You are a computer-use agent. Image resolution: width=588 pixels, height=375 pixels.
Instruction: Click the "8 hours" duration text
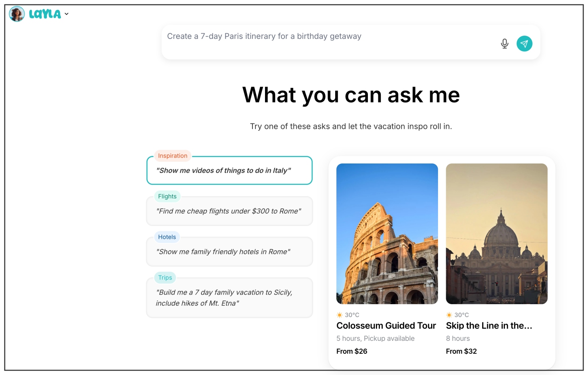tap(458, 338)
